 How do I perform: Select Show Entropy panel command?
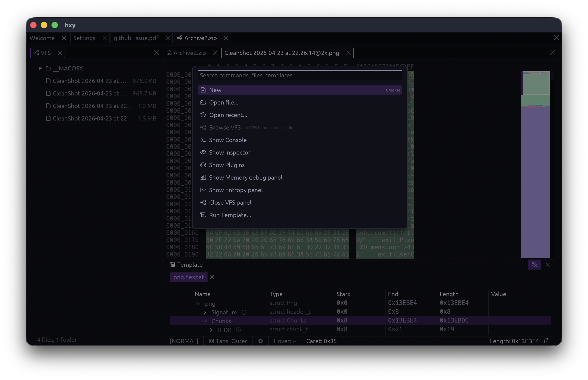click(299, 190)
